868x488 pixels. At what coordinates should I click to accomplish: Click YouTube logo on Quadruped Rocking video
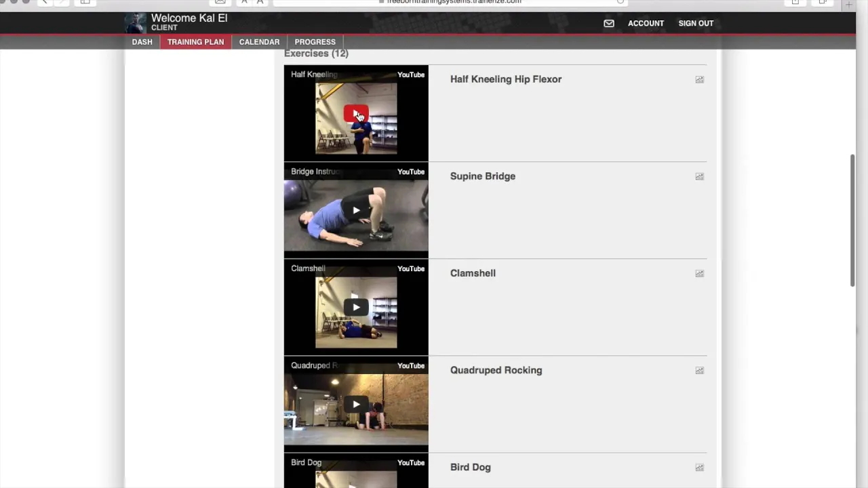411,365
